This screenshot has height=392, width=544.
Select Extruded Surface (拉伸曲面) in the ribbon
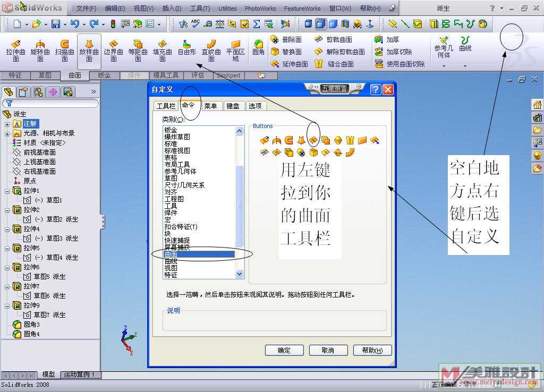coord(15,50)
